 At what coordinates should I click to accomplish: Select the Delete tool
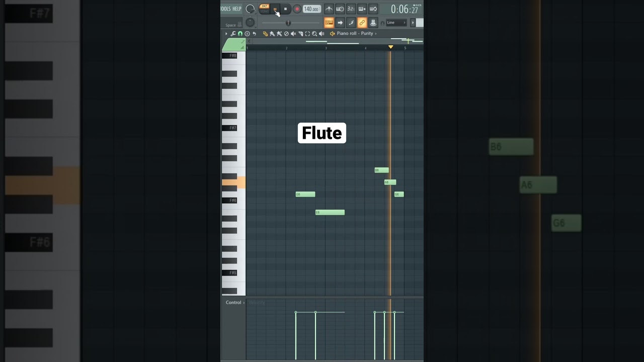pos(286,34)
